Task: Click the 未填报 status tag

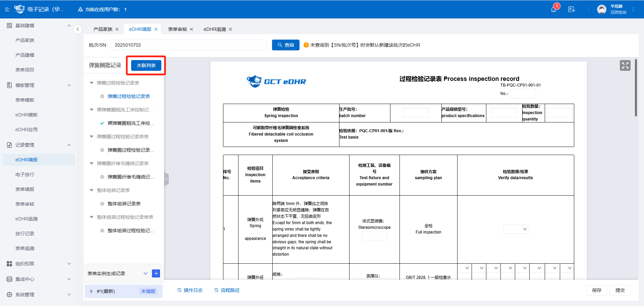Action: pyautogui.click(x=148, y=291)
